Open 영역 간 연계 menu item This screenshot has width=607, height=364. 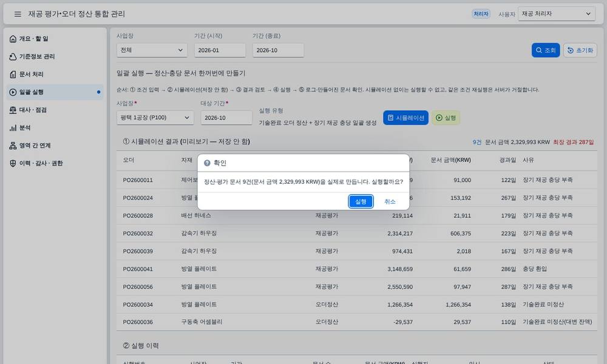(x=55, y=146)
